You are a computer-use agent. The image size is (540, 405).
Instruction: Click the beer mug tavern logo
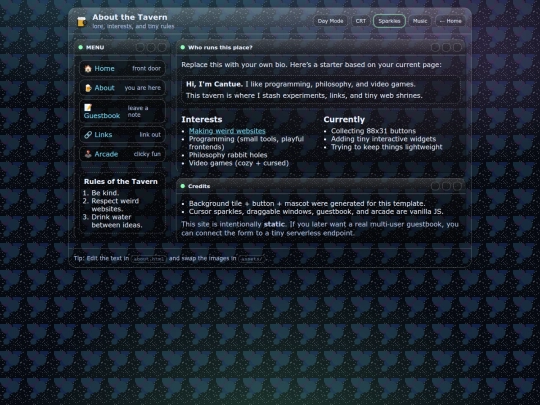tap(82, 21)
